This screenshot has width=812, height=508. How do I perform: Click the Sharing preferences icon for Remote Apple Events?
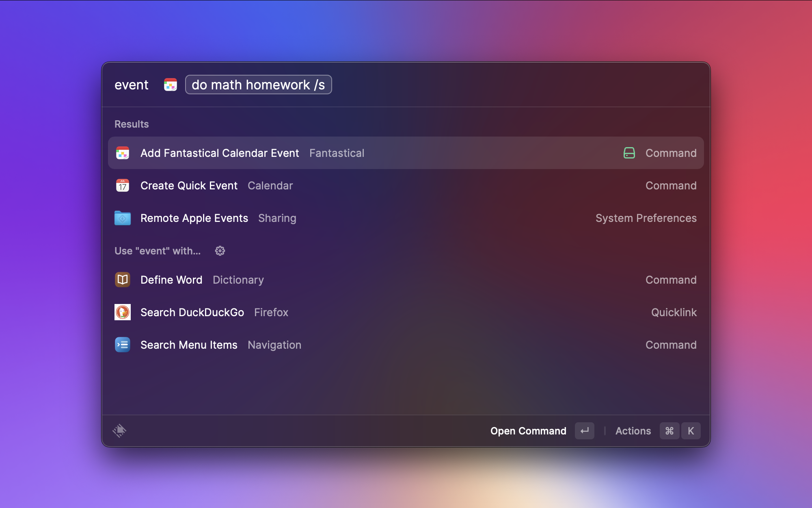tap(123, 218)
